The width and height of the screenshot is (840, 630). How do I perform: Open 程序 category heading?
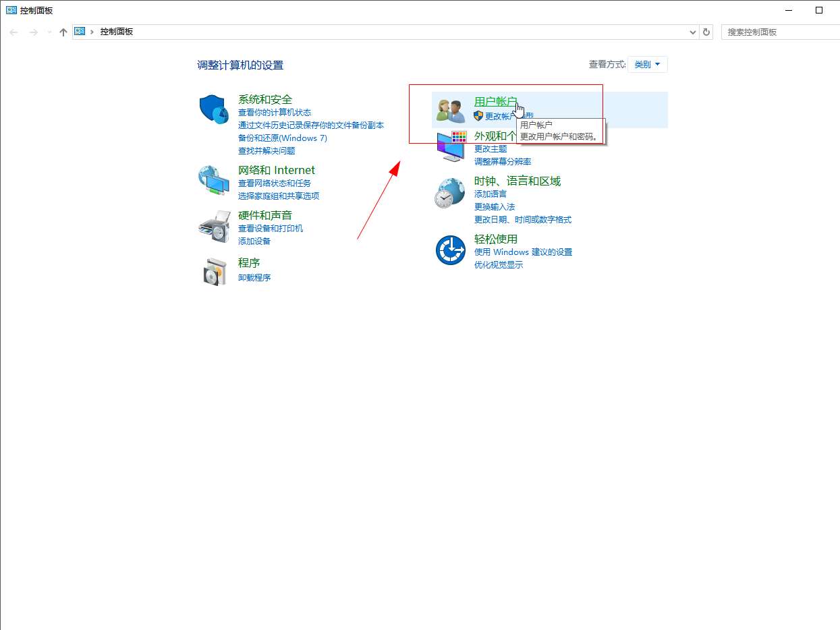coord(249,263)
